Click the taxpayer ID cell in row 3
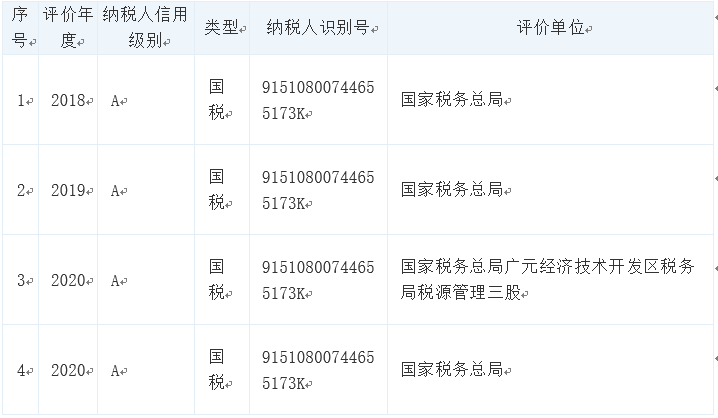718x418 pixels. (317, 280)
